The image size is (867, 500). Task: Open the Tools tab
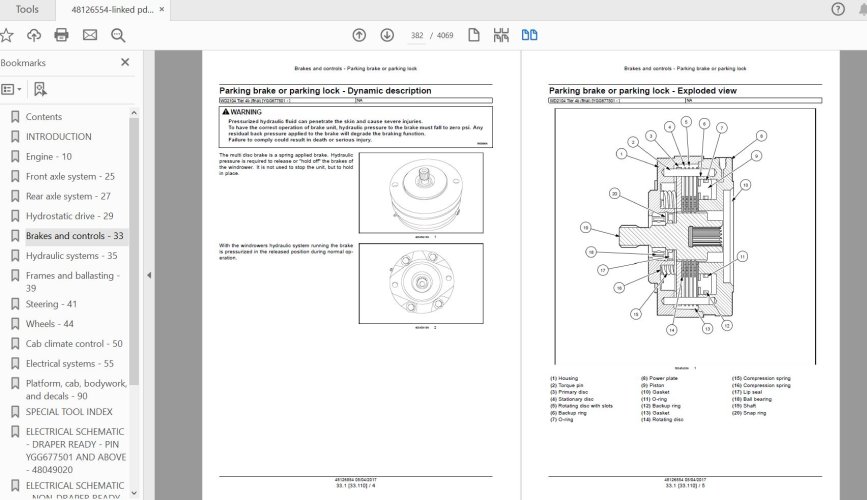(x=27, y=9)
